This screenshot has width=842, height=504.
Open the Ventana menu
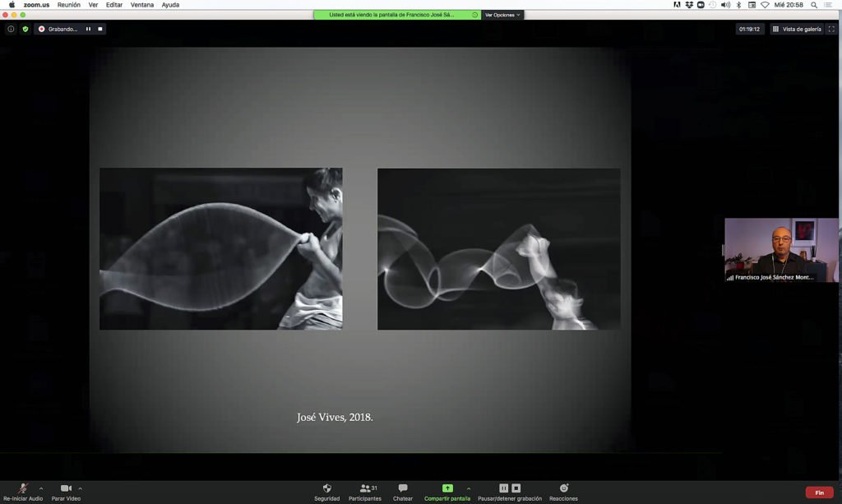pyautogui.click(x=141, y=5)
